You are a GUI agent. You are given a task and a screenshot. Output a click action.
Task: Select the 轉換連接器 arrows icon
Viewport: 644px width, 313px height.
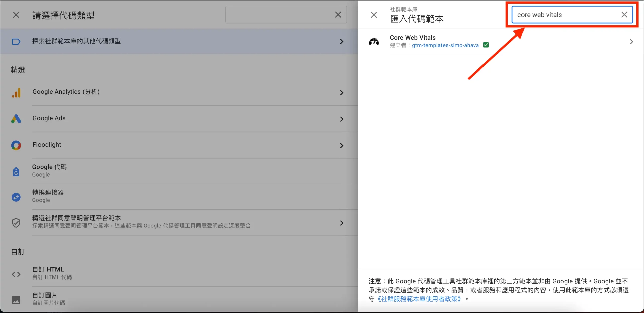pos(16,197)
